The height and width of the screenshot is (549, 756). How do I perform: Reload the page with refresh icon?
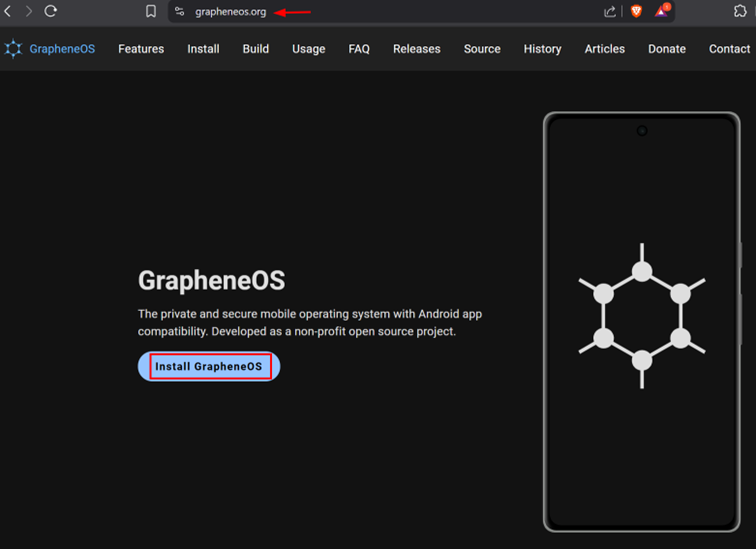pyautogui.click(x=50, y=12)
